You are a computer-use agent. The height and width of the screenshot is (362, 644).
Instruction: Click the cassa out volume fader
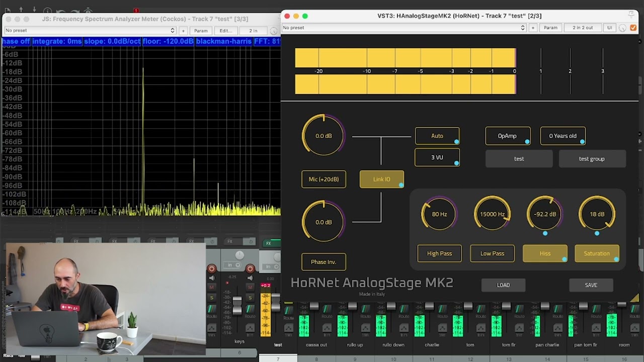[314, 306]
